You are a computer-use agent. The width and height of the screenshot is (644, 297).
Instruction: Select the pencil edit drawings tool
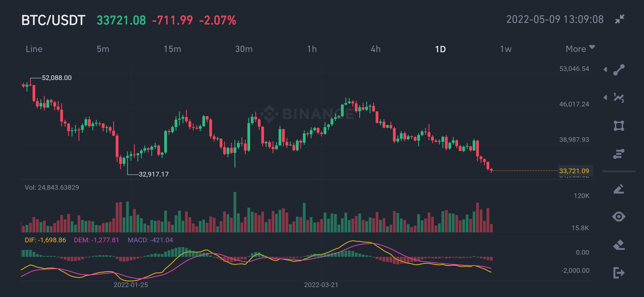(619, 189)
